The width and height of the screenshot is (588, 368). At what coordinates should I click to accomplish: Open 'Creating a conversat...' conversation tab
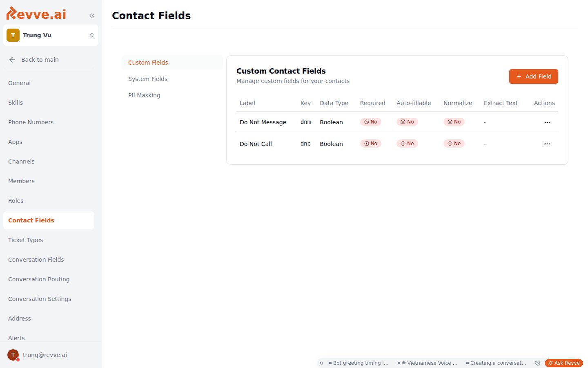tap(496, 363)
